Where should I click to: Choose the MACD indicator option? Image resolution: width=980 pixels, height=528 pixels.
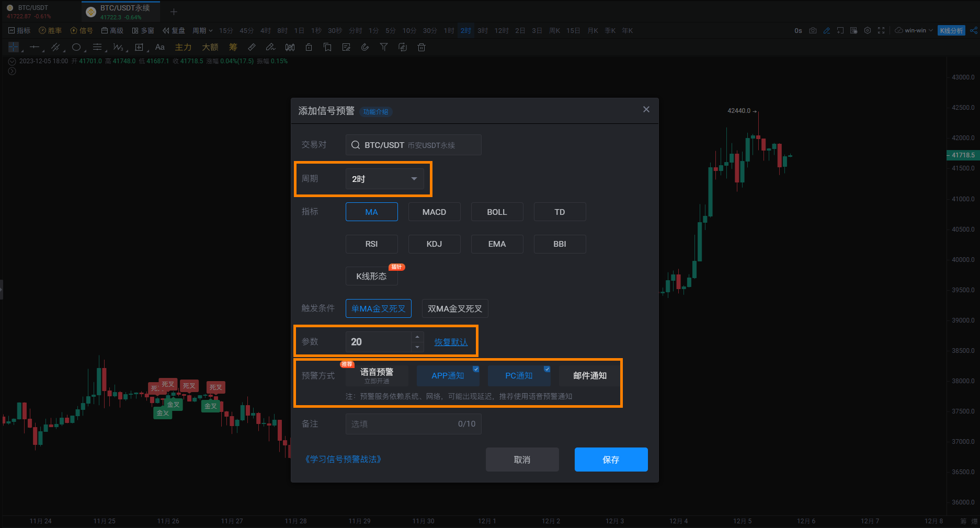tap(435, 212)
